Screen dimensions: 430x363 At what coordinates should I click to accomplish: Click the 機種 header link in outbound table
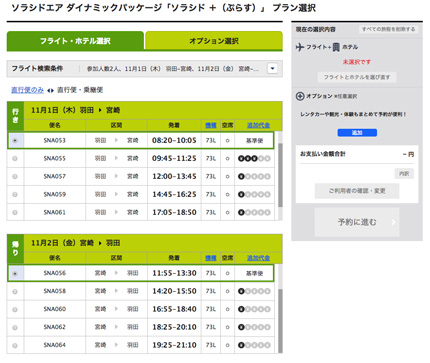point(211,125)
